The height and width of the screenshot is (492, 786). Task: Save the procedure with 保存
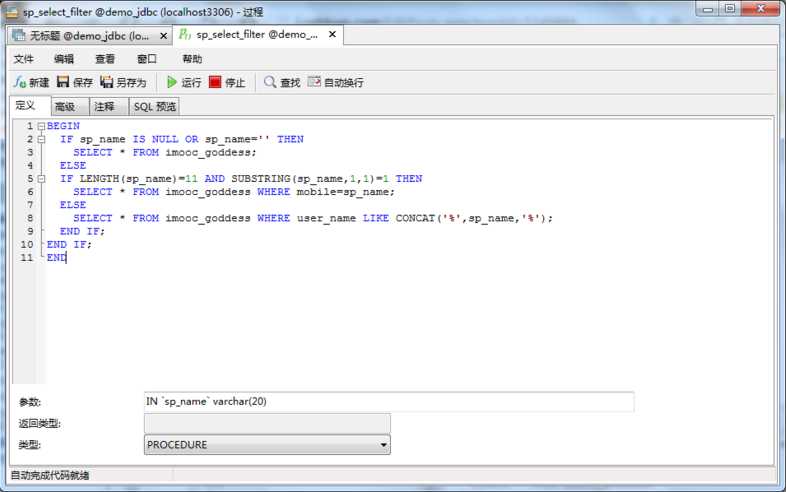coord(75,82)
